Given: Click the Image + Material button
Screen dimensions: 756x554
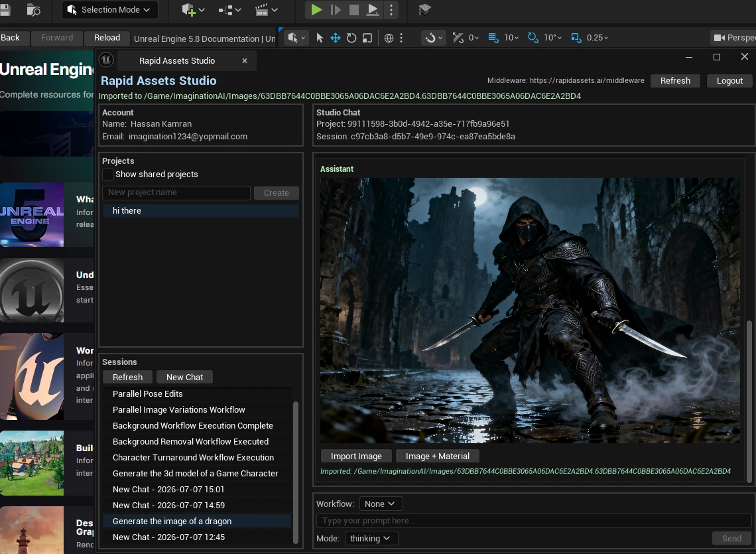Looking at the screenshot, I should tap(437, 456).
